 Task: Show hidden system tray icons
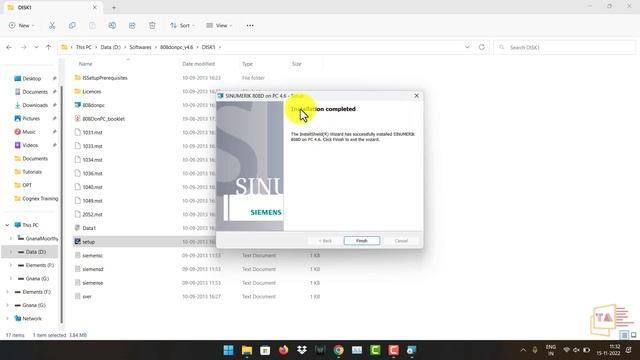coord(523,350)
